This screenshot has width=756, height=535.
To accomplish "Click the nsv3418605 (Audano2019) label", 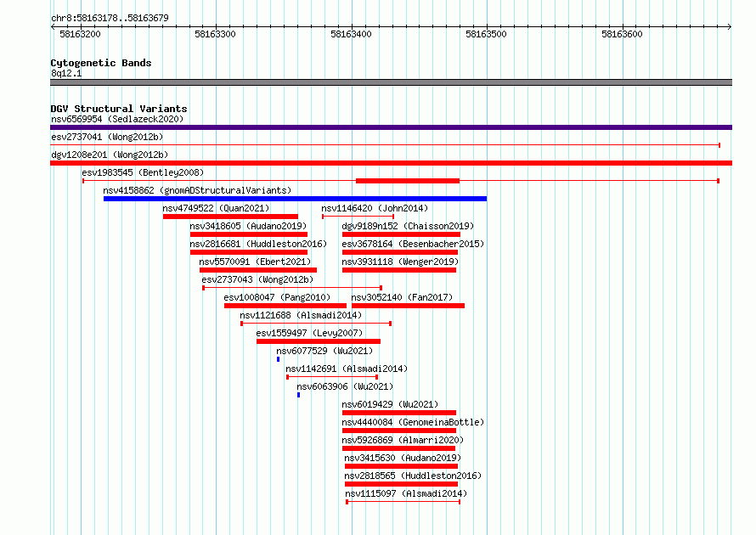I will (248, 226).
